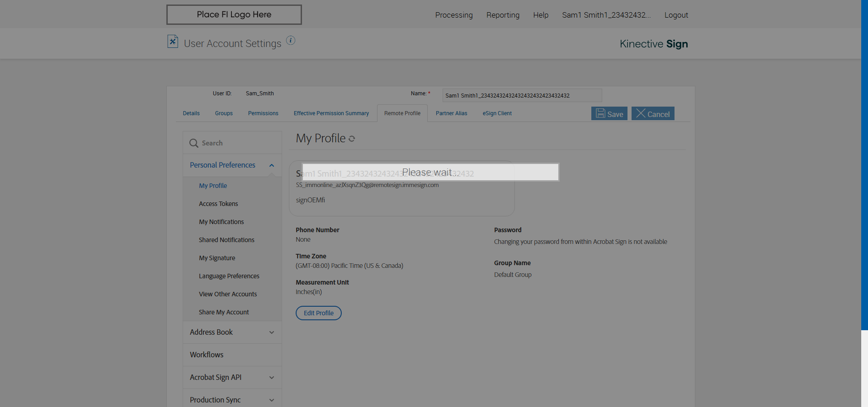
Task: Click the Logout link
Action: 676,15
